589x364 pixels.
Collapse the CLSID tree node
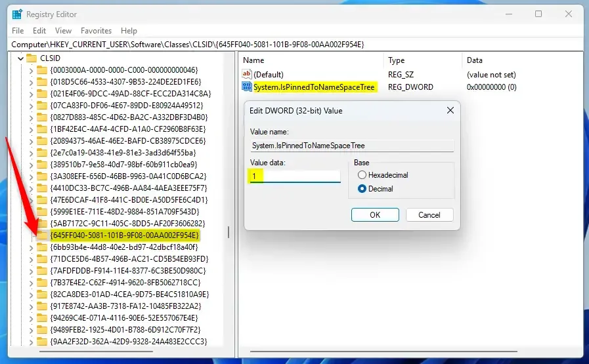point(20,58)
